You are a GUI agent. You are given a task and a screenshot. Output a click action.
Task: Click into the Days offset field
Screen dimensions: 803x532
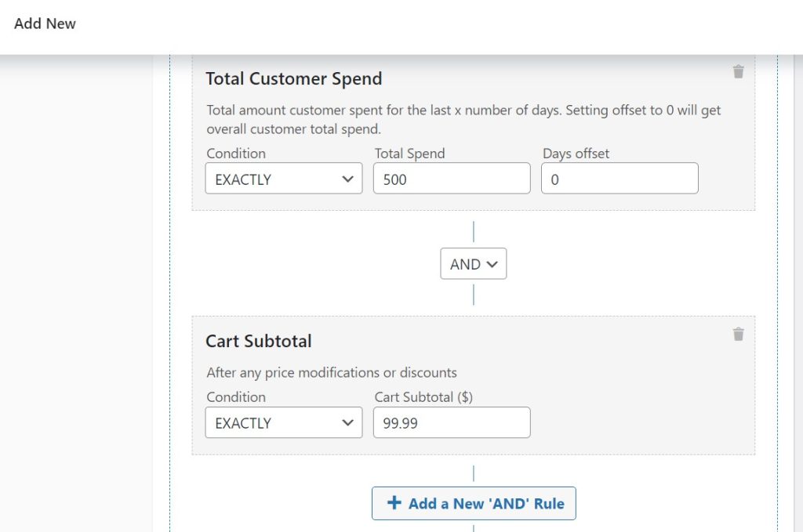620,178
